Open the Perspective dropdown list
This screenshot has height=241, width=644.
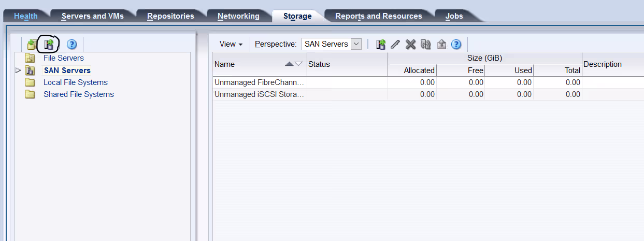[x=356, y=44]
